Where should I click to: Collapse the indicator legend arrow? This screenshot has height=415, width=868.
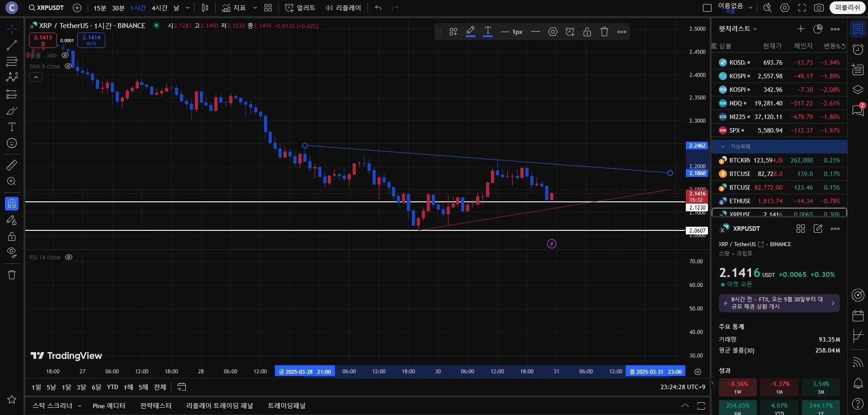(x=36, y=77)
